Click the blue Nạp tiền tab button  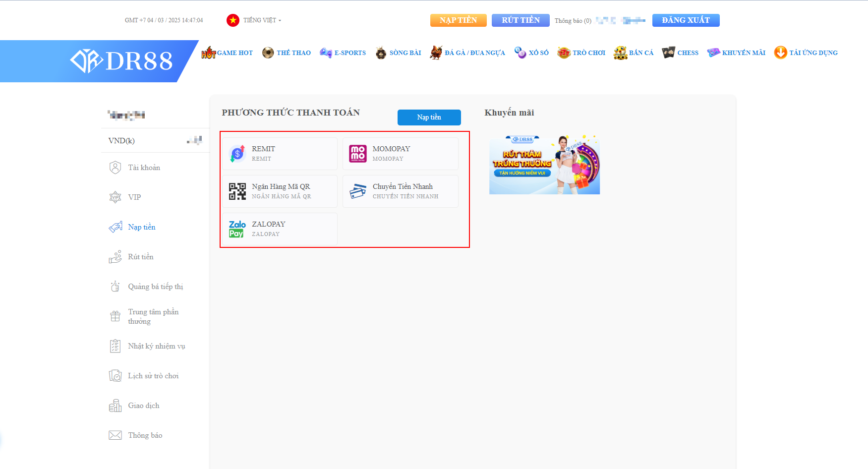pyautogui.click(x=429, y=117)
